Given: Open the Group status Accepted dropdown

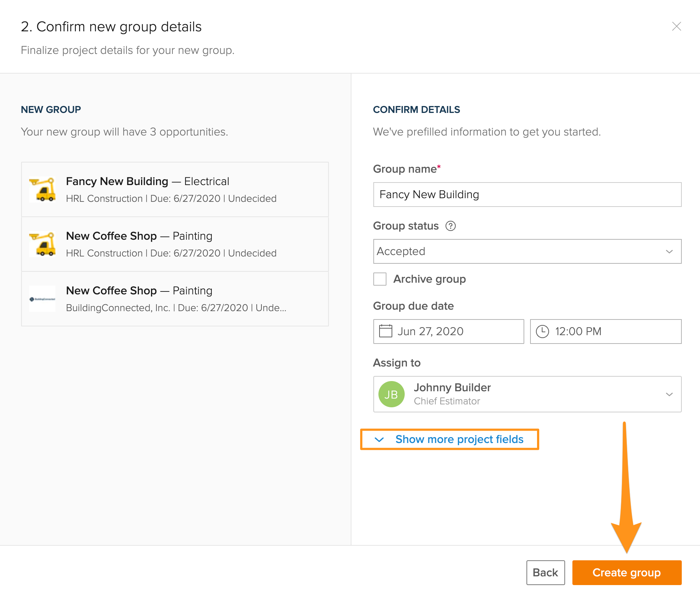Looking at the screenshot, I should click(x=527, y=251).
